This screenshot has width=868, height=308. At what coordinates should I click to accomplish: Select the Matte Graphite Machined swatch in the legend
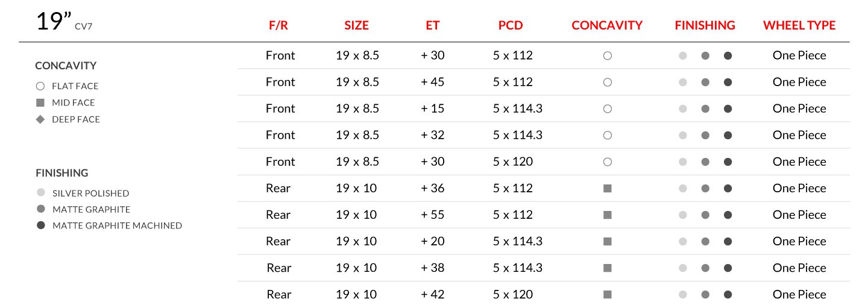point(41,225)
